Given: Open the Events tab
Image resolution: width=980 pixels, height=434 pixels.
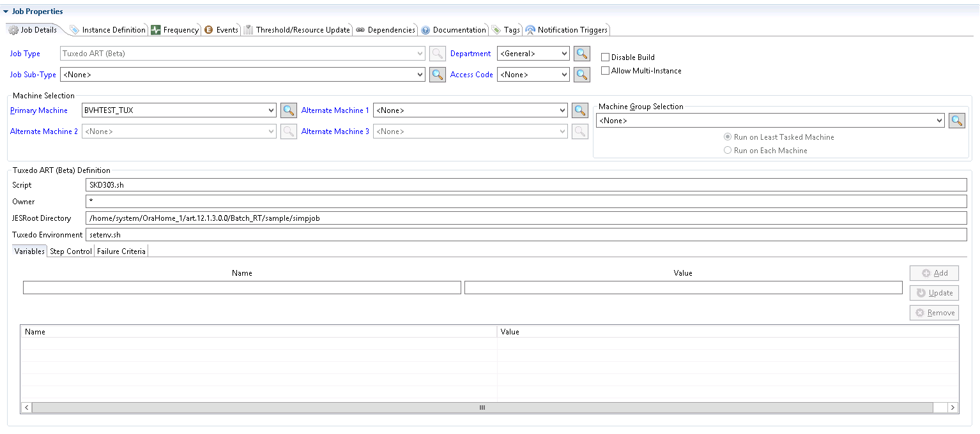Looking at the screenshot, I should click(221, 30).
